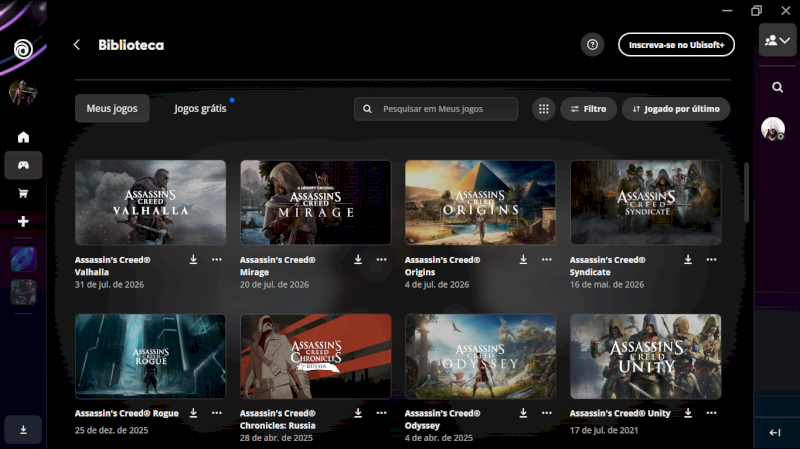Image resolution: width=800 pixels, height=449 pixels.
Task: Open the second game shortcut in sidebar
Action: point(23,292)
